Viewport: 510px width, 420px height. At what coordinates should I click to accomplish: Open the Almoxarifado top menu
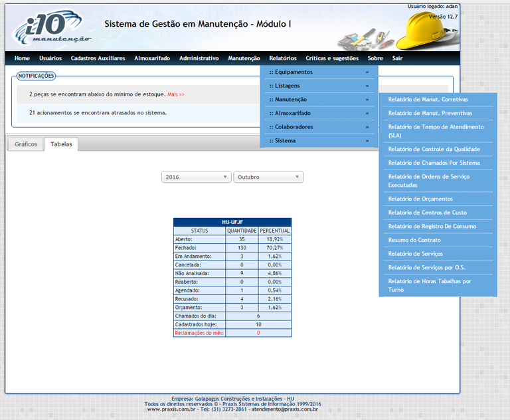pos(152,58)
